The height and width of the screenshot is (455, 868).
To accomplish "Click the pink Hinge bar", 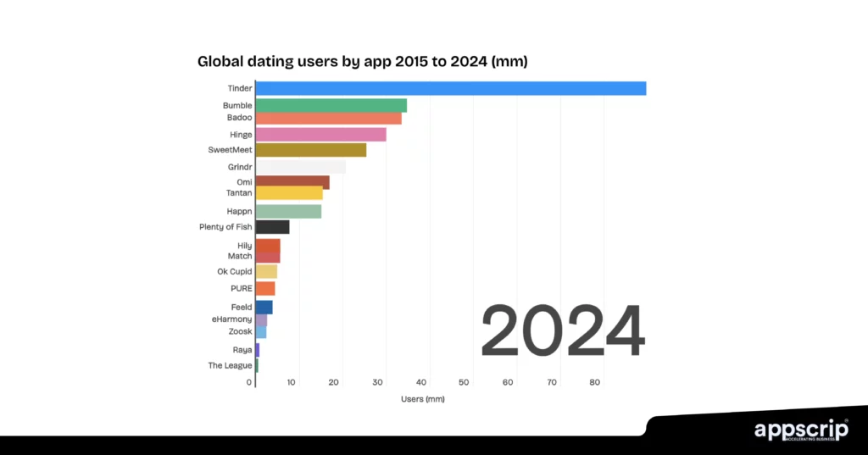I will tap(321, 135).
